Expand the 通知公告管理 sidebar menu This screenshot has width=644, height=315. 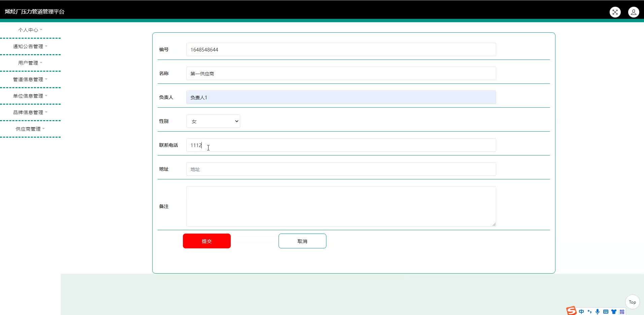pyautogui.click(x=30, y=46)
